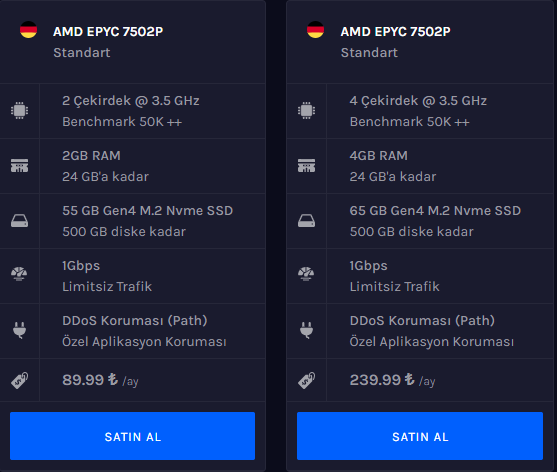Click the 55 GB Gen4 M.2 Nvme SSD text
Screen dimensions: 557x472
point(147,211)
